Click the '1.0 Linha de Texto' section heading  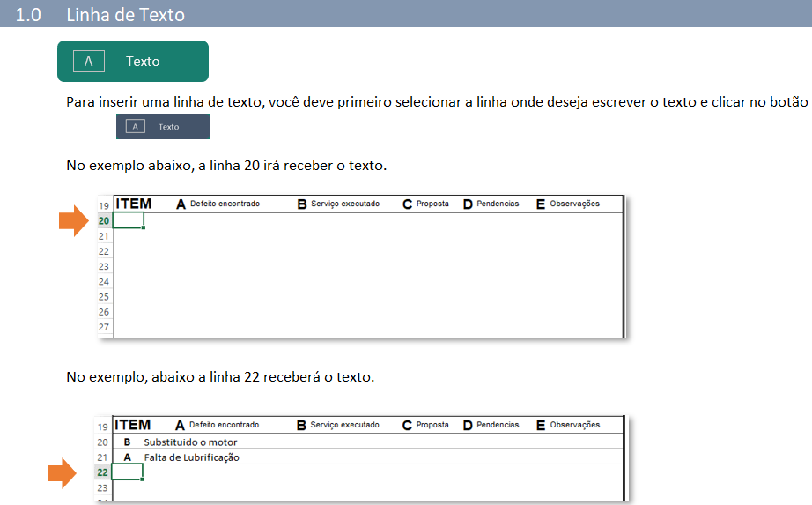[x=100, y=15]
